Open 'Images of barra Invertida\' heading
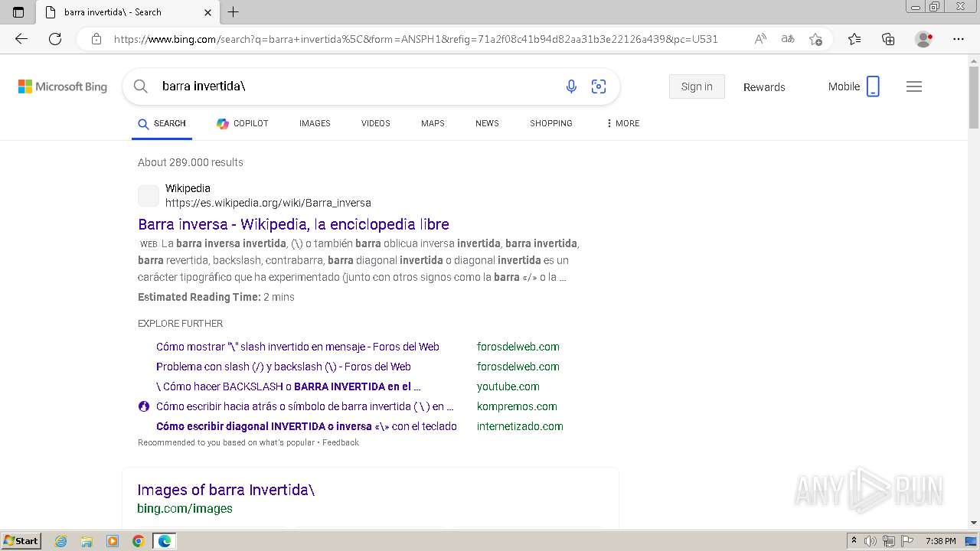This screenshot has width=980, height=551. coord(226,490)
